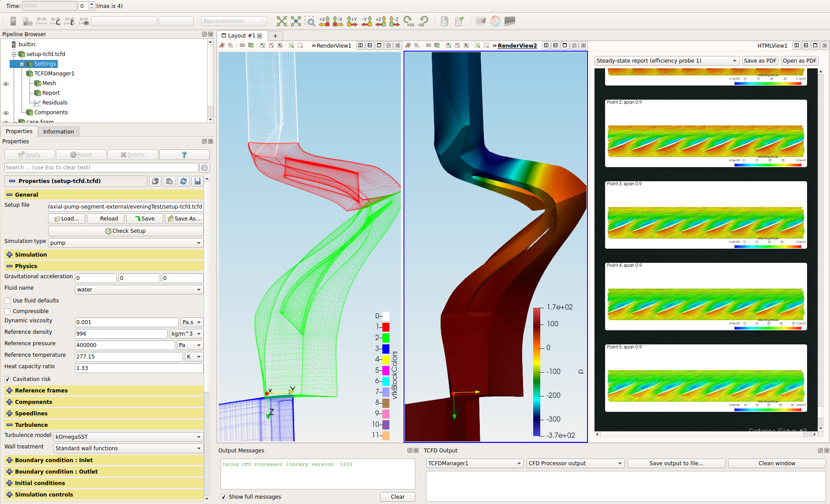Image resolution: width=830 pixels, height=504 pixels.
Task: Click the Check Setup button
Action: click(126, 231)
